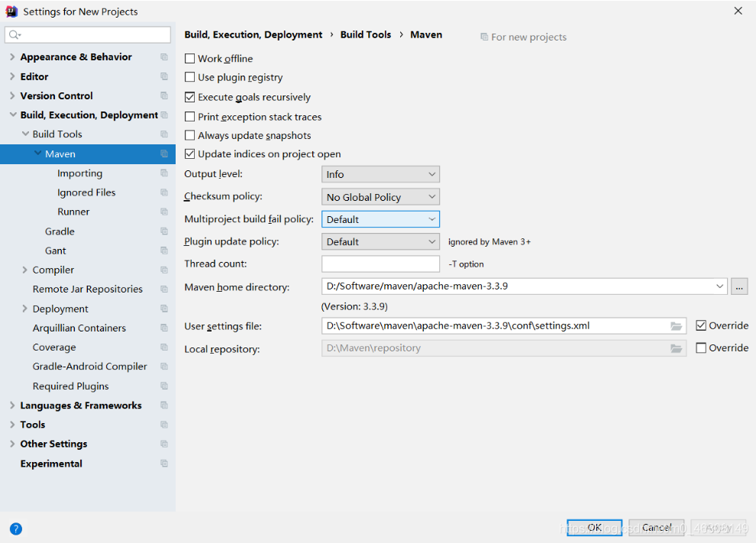Screen dimensions: 756x543
Task: Open Required Plugins settings
Action: [70, 386]
